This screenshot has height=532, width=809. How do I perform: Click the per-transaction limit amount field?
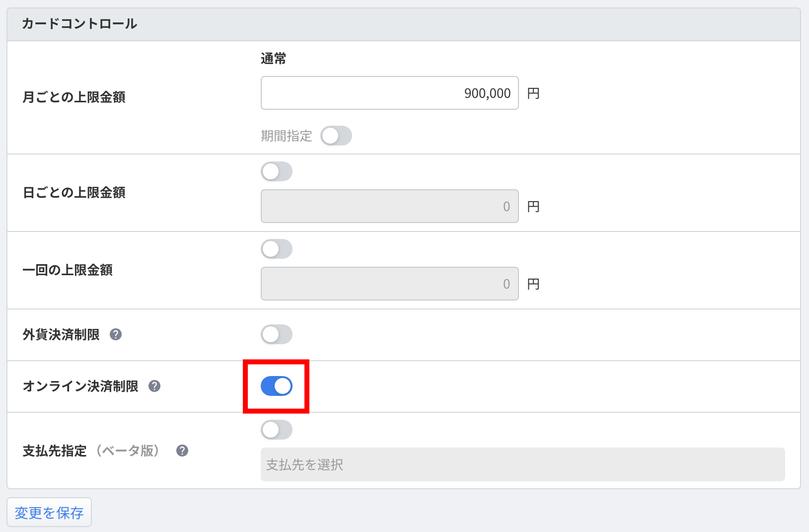(x=389, y=284)
